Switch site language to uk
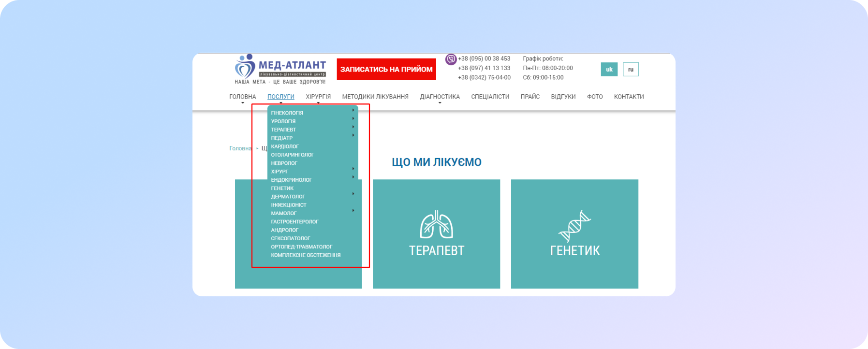The width and height of the screenshot is (868, 349). pos(609,69)
